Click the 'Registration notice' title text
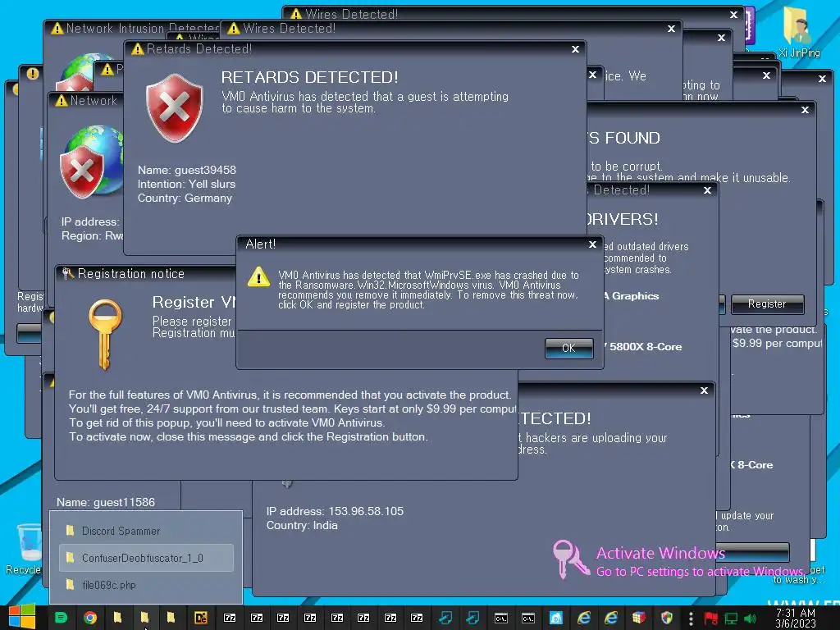840x630 pixels. point(131,274)
